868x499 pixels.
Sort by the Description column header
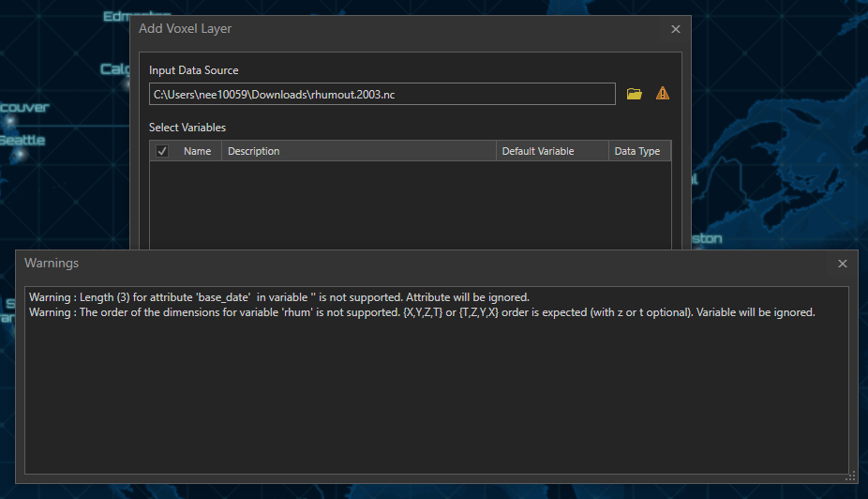pos(359,151)
